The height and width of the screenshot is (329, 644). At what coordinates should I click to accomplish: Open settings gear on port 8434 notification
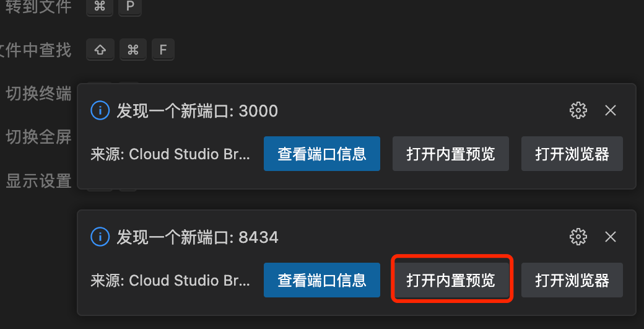tap(578, 237)
